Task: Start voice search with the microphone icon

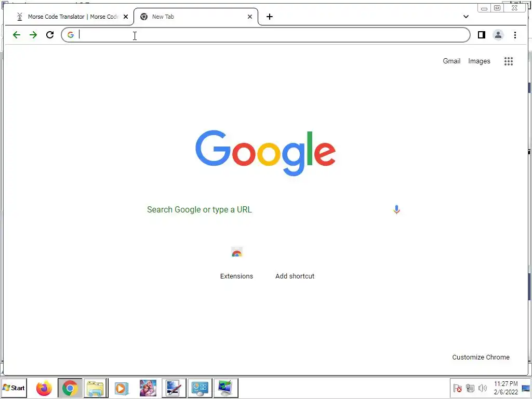Action: (396, 210)
